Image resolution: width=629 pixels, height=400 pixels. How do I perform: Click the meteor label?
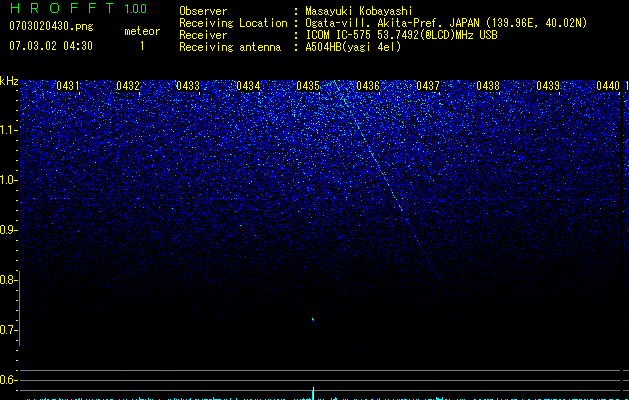[x=142, y=31]
